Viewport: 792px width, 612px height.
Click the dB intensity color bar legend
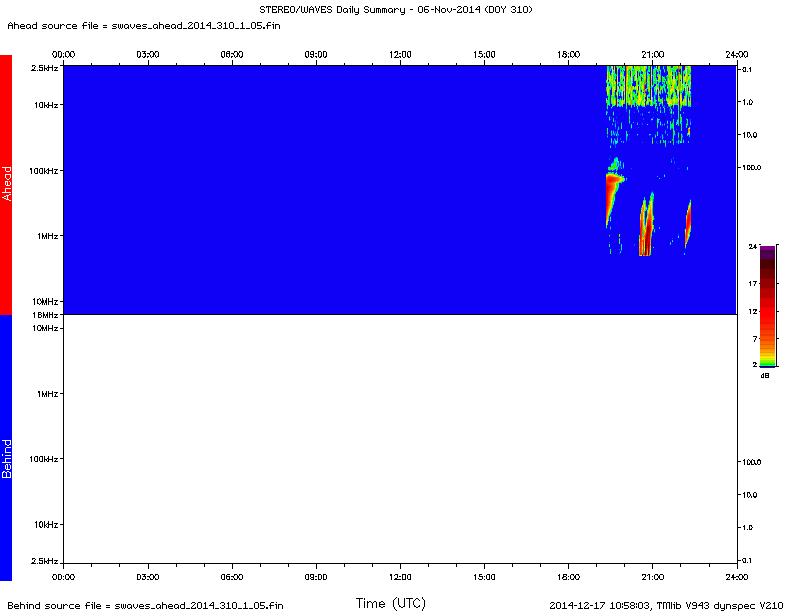pyautogui.click(x=767, y=306)
